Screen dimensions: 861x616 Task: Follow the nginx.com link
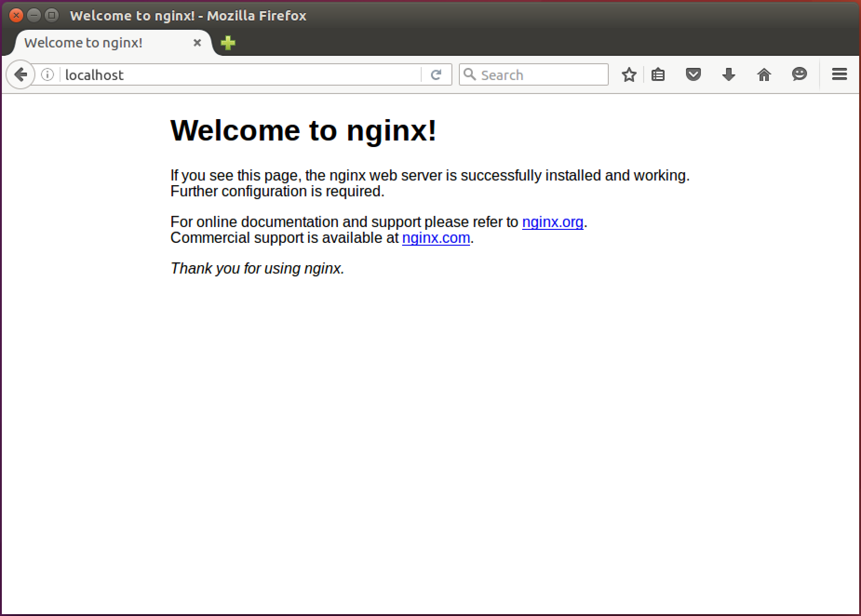[436, 238]
